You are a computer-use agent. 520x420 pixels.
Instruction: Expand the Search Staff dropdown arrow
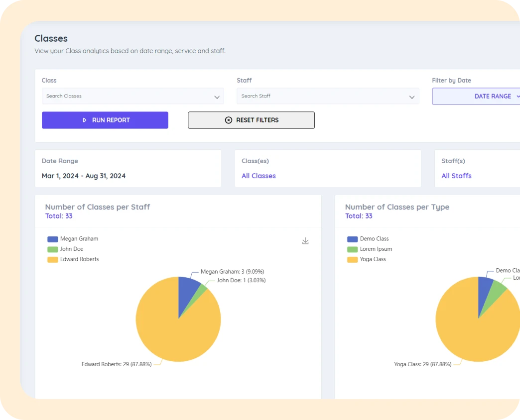pyautogui.click(x=412, y=97)
